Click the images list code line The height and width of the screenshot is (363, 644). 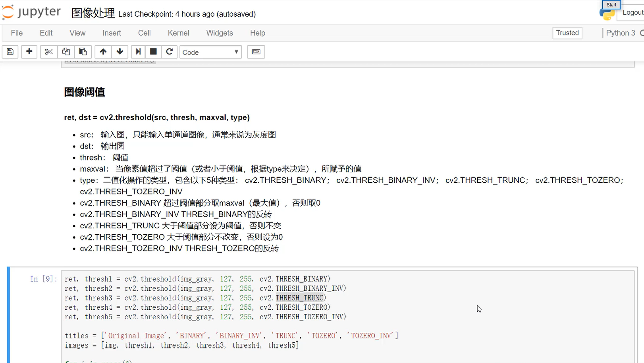tap(182, 346)
